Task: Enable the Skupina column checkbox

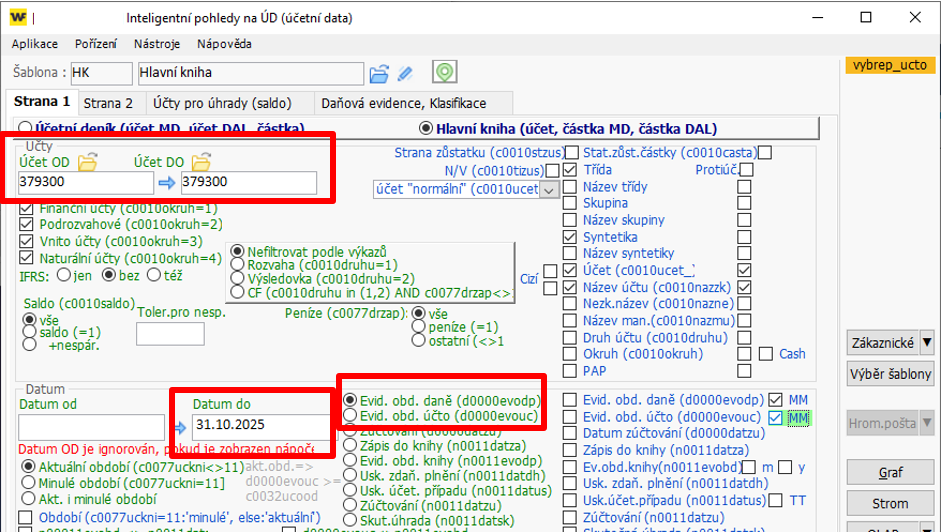Action: (x=570, y=203)
